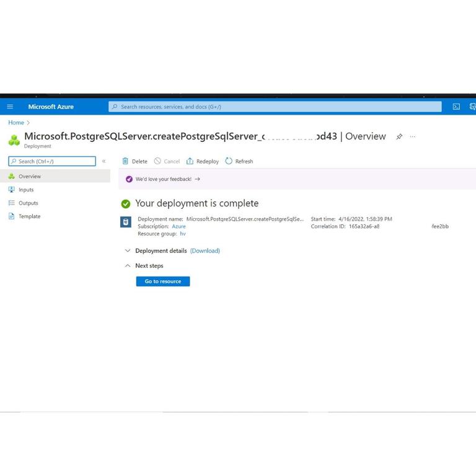Delete the deployment
The width and height of the screenshot is (476, 476).
[134, 161]
